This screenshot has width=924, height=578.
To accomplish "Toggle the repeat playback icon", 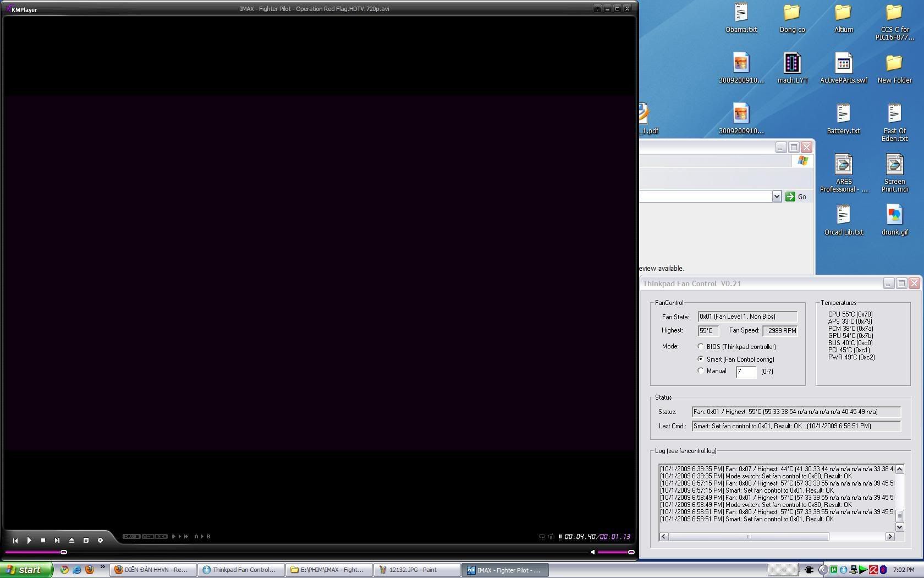I will 542,537.
